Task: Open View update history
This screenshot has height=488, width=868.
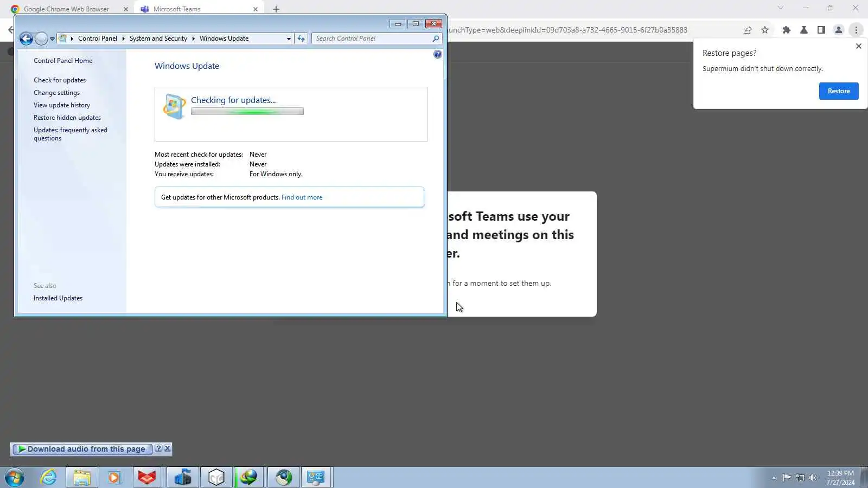Action: [x=62, y=105]
